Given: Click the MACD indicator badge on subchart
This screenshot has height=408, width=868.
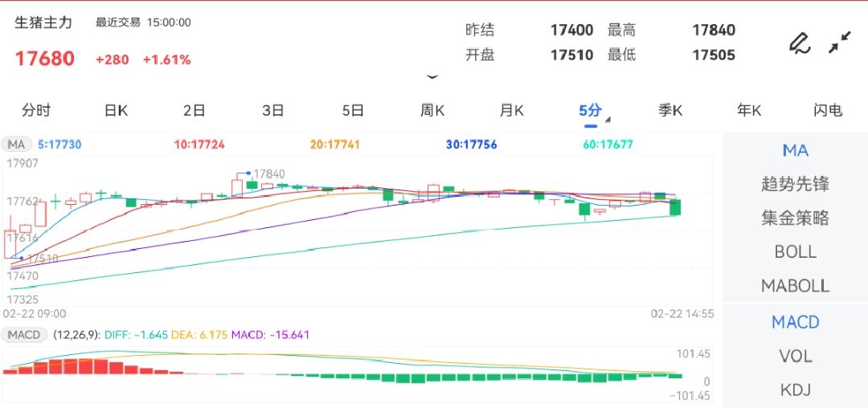Looking at the screenshot, I should pyautogui.click(x=24, y=334).
